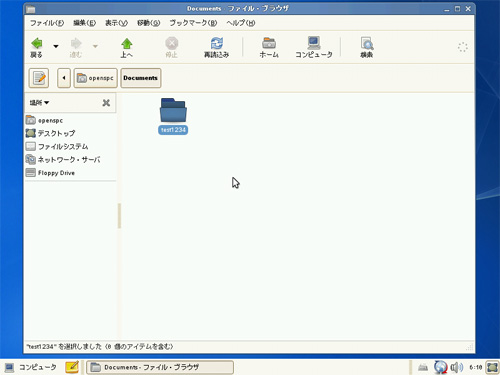Expand the side pane places dropdown
The width and height of the screenshot is (500, 375).
(x=39, y=103)
